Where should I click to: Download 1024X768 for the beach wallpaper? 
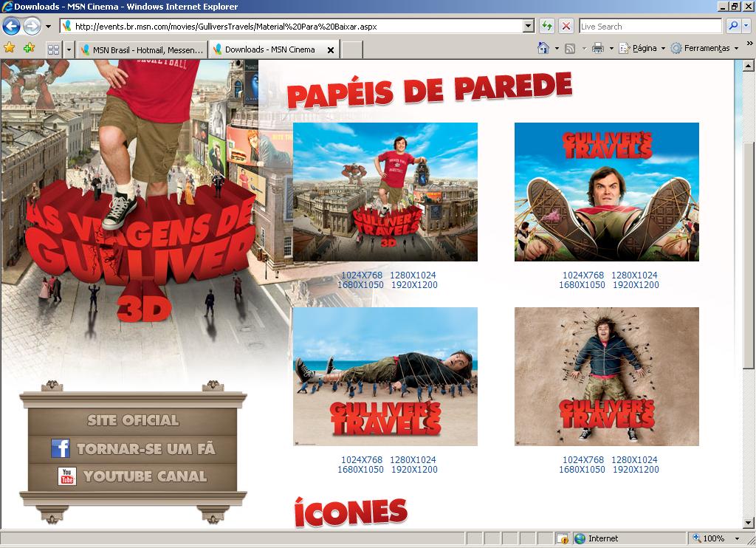(x=362, y=459)
